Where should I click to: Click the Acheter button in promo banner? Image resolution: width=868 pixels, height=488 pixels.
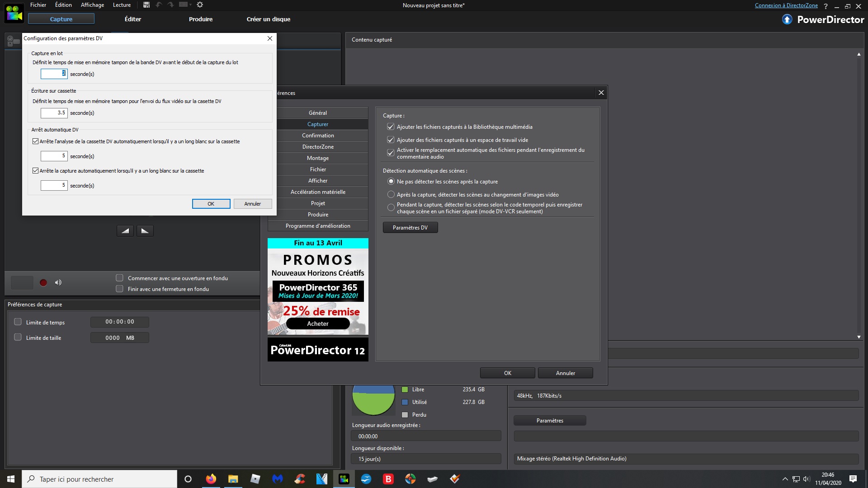click(318, 324)
